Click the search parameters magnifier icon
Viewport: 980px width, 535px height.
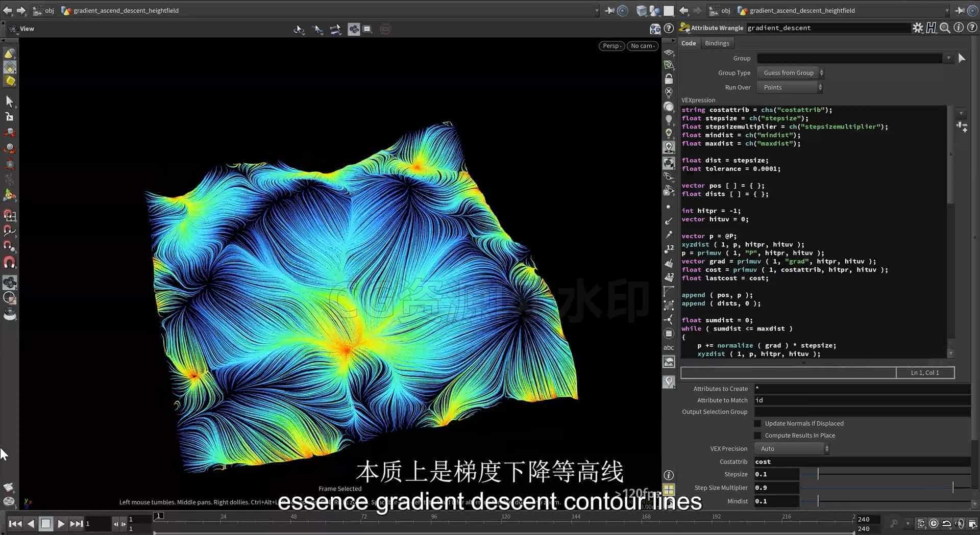coord(945,28)
